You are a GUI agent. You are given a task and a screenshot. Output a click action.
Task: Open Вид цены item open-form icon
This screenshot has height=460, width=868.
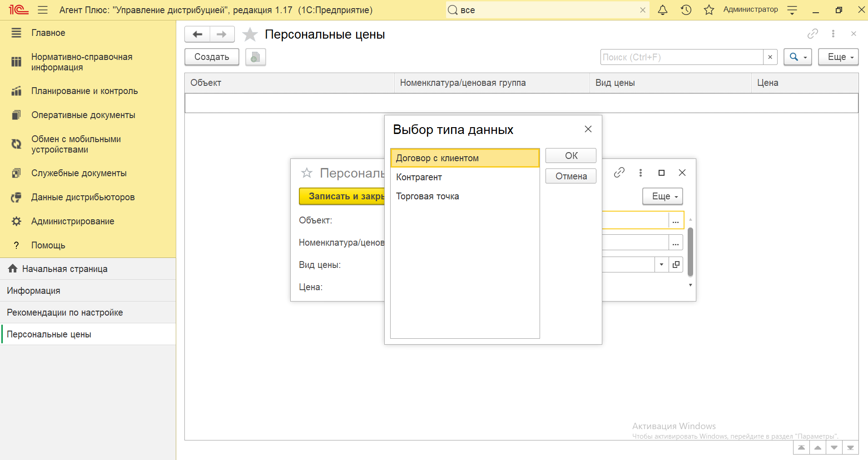coord(676,264)
